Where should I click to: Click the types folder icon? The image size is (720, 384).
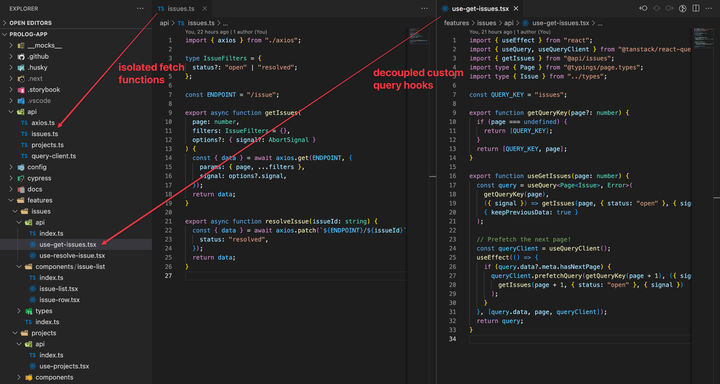coord(28,311)
